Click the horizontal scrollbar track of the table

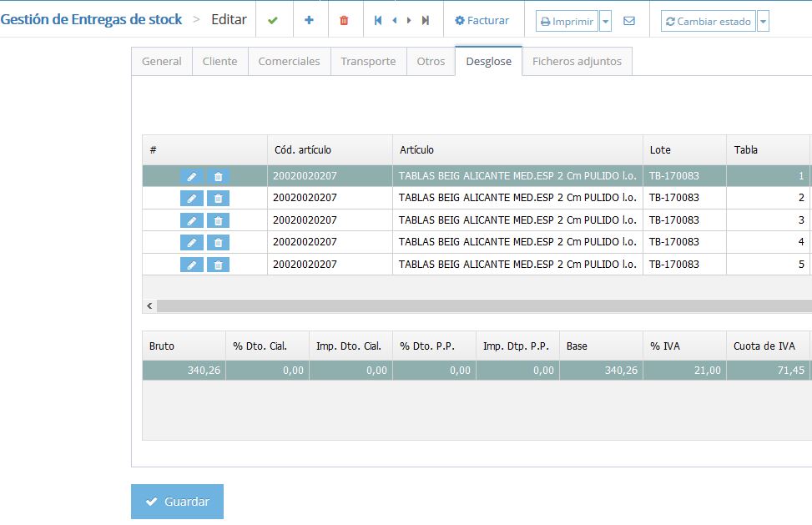(x=484, y=306)
